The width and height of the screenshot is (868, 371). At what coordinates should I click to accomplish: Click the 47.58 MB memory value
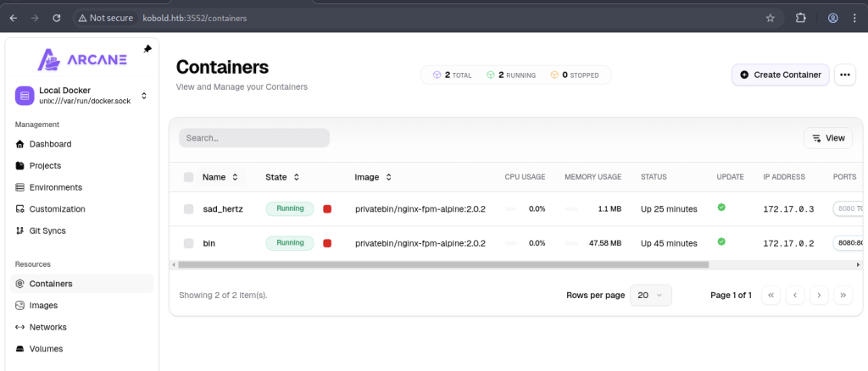click(604, 243)
